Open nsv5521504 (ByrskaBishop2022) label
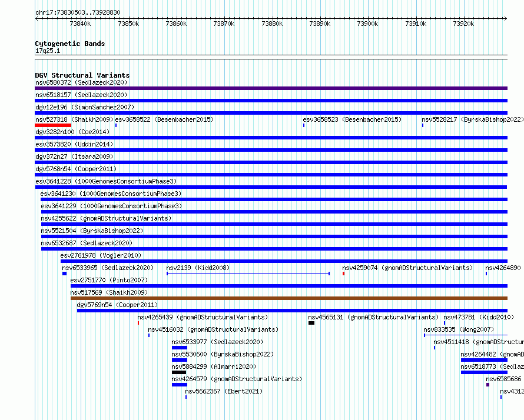The width and height of the screenshot is (524, 420). (x=92, y=231)
